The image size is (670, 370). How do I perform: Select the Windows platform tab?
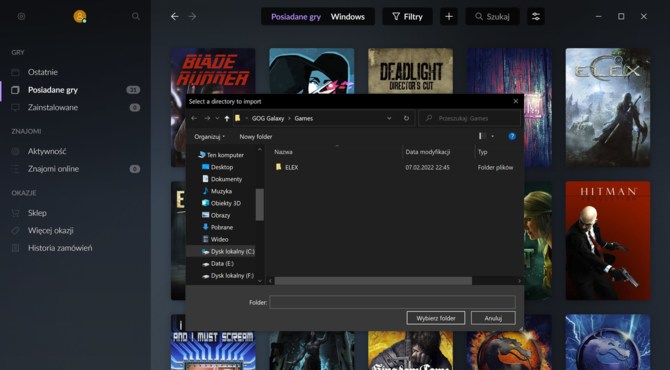pos(347,17)
